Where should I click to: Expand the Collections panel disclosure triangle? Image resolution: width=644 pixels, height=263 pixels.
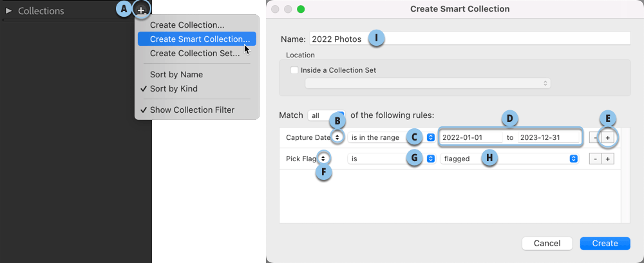pos(9,11)
